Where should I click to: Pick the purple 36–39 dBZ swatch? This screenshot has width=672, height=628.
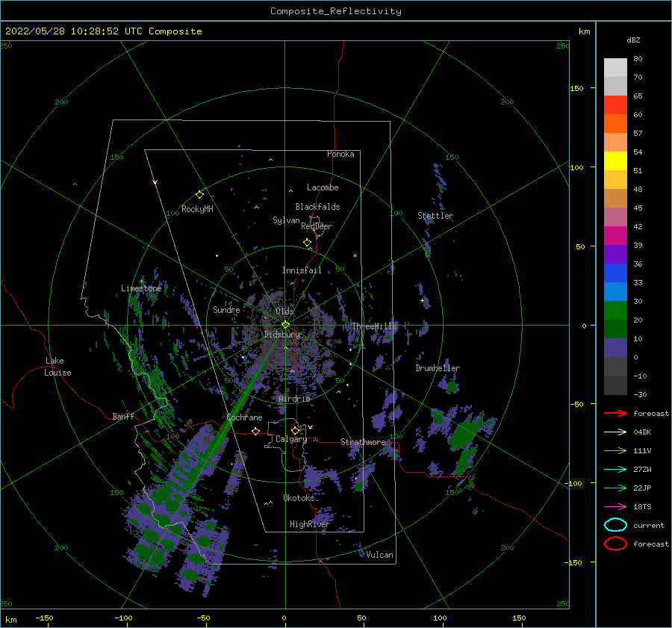[615, 254]
